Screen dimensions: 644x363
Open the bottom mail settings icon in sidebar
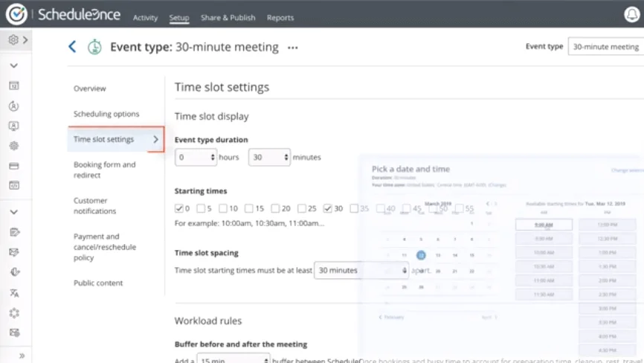(14, 333)
